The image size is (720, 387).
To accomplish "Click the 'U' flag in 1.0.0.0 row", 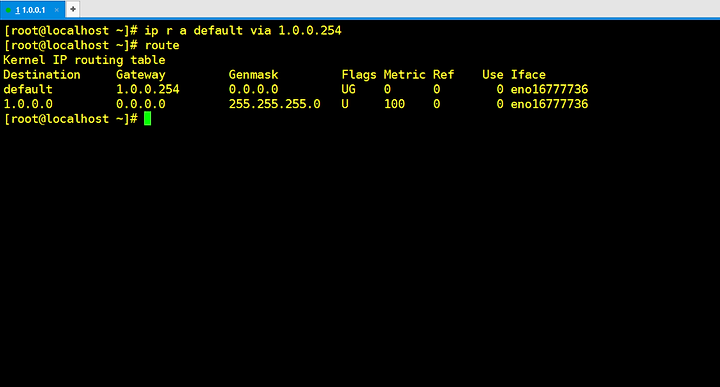I will click(x=345, y=104).
